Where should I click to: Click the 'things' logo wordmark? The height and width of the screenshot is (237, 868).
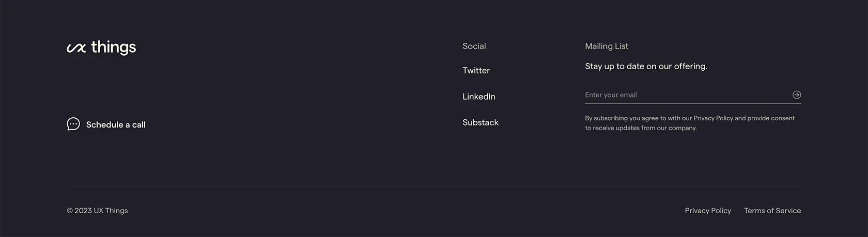[114, 47]
